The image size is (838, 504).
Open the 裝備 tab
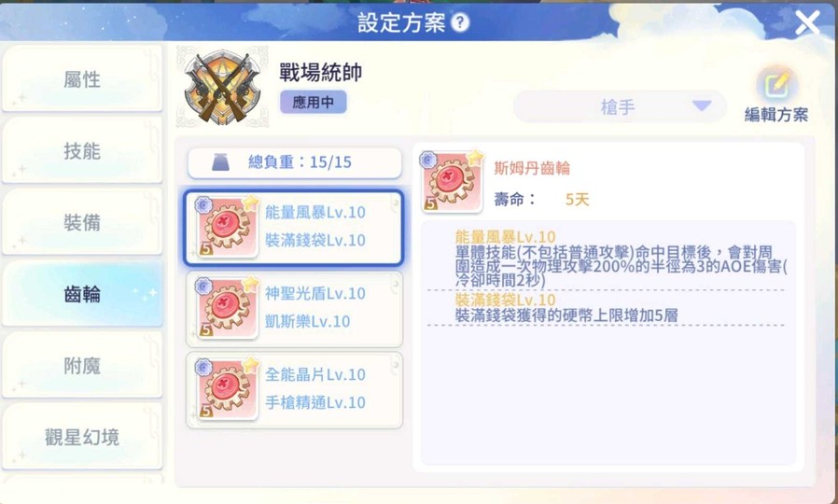tap(82, 222)
